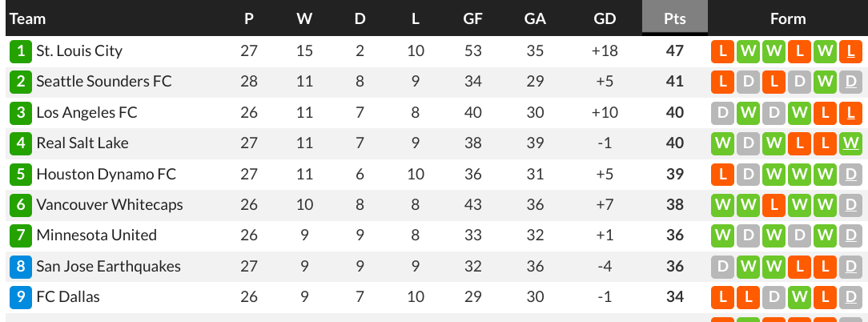
Task: Click FC Dallas's green W form badge
Action: (799, 297)
